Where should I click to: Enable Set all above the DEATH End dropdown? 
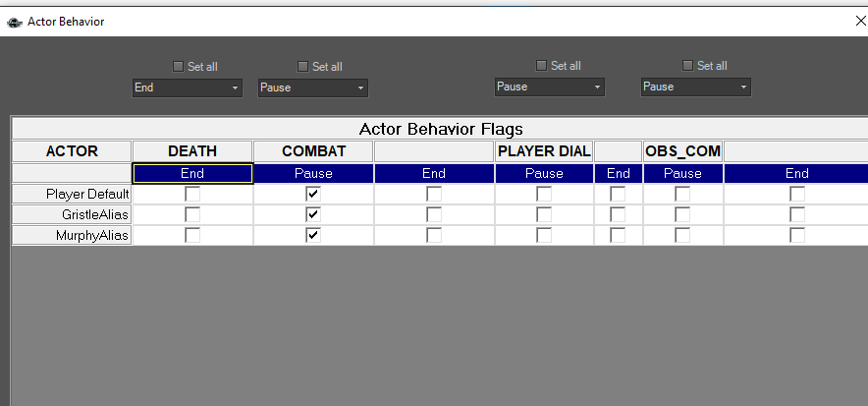(178, 67)
